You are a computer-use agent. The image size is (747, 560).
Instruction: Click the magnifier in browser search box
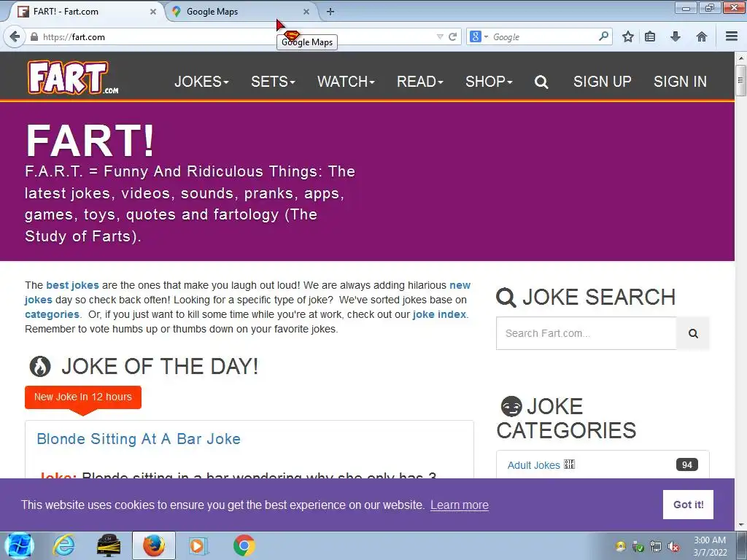(603, 36)
